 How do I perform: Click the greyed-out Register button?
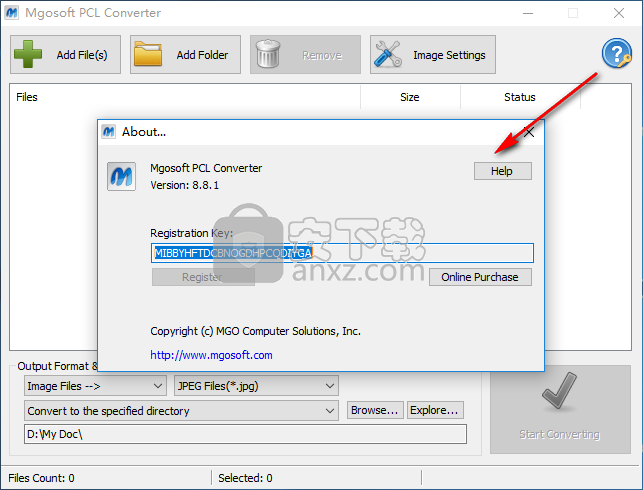click(x=203, y=277)
